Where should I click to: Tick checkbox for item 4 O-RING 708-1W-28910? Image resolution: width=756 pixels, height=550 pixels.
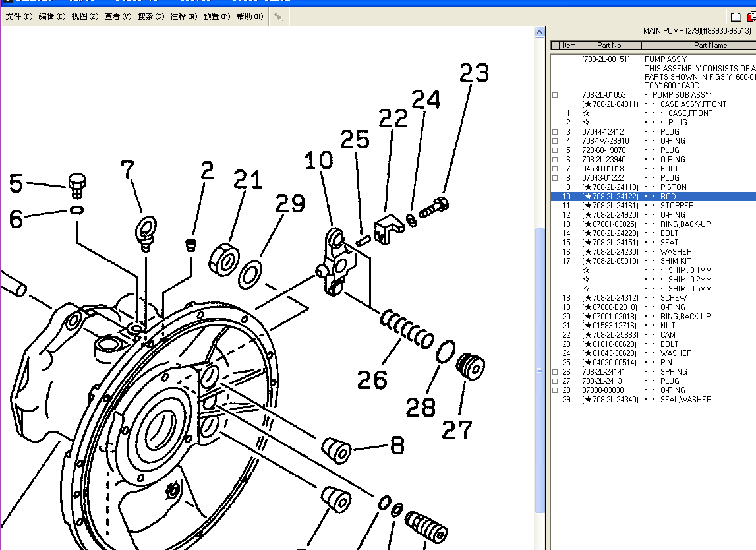[x=555, y=141]
